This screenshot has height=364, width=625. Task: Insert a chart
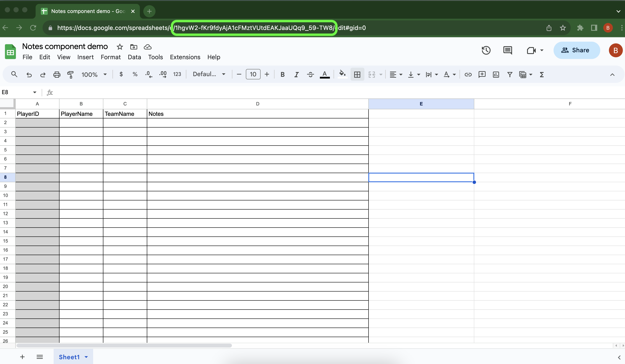click(x=496, y=74)
